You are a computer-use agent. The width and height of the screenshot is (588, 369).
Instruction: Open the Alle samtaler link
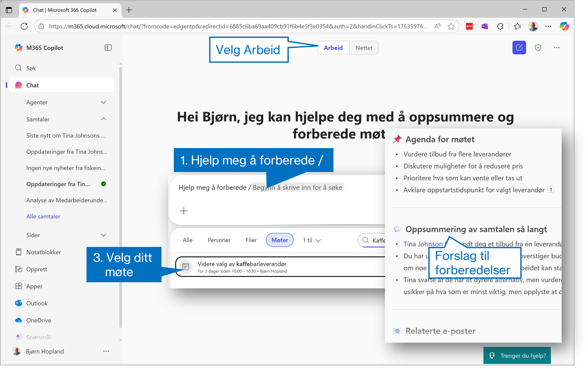43,216
